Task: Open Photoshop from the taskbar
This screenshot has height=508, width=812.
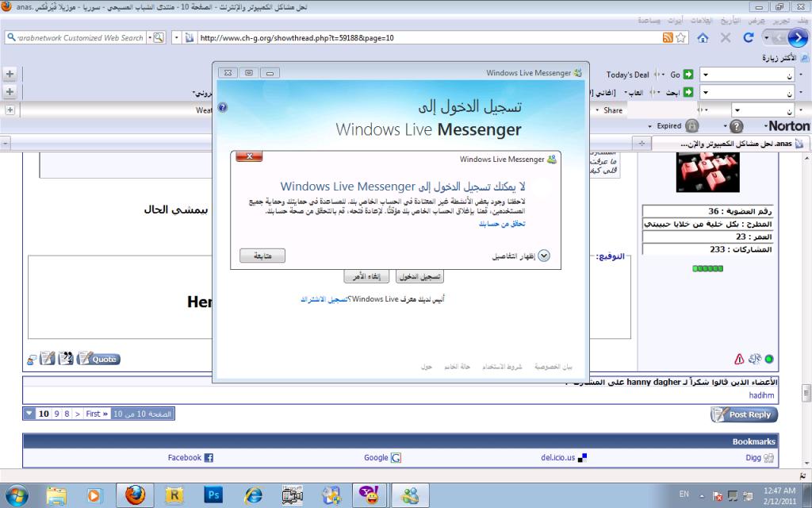Action: [213, 495]
